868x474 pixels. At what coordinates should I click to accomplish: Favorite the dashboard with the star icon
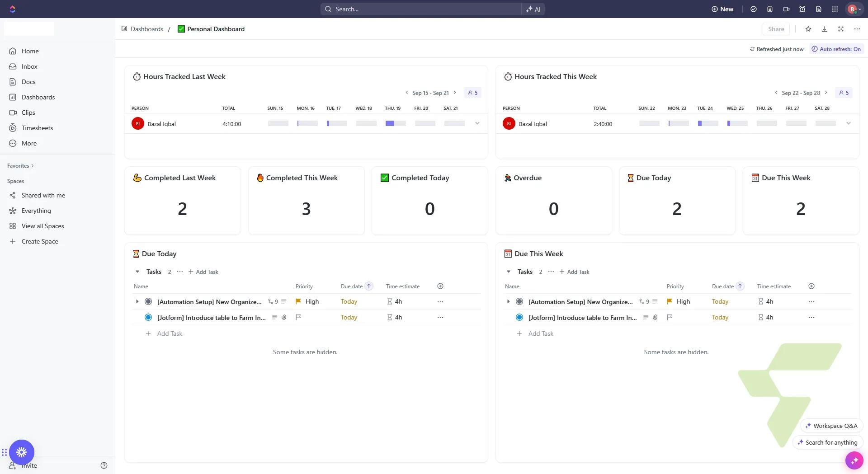[x=808, y=29]
